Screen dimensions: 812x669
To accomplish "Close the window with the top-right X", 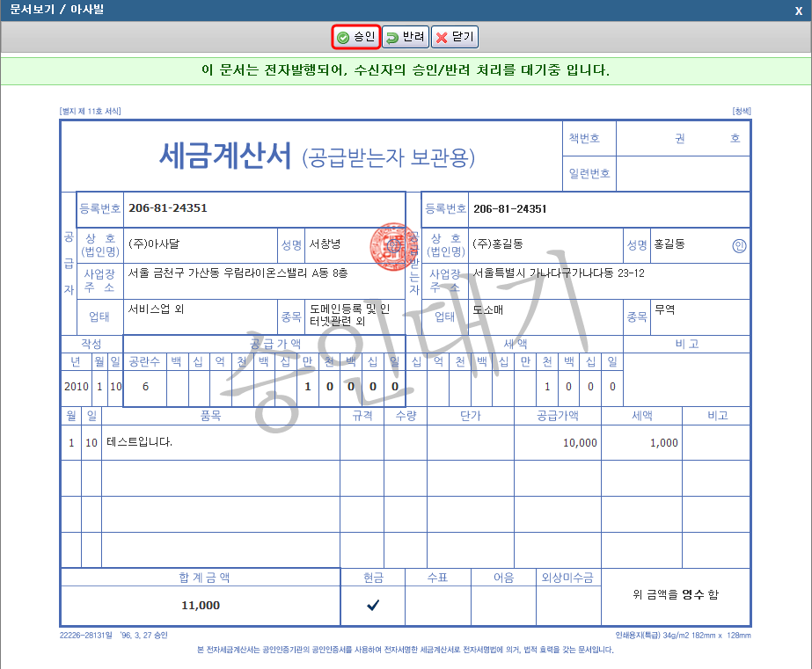I will (798, 9).
